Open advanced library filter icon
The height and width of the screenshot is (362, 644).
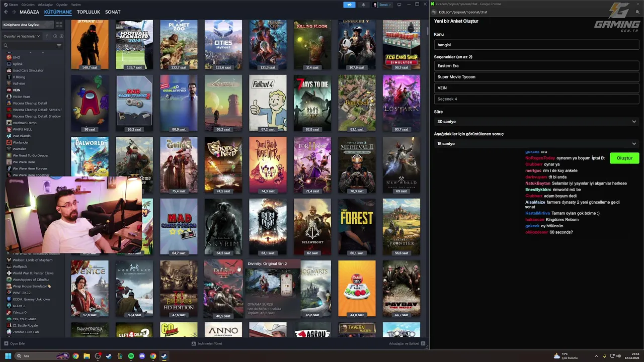point(59,46)
